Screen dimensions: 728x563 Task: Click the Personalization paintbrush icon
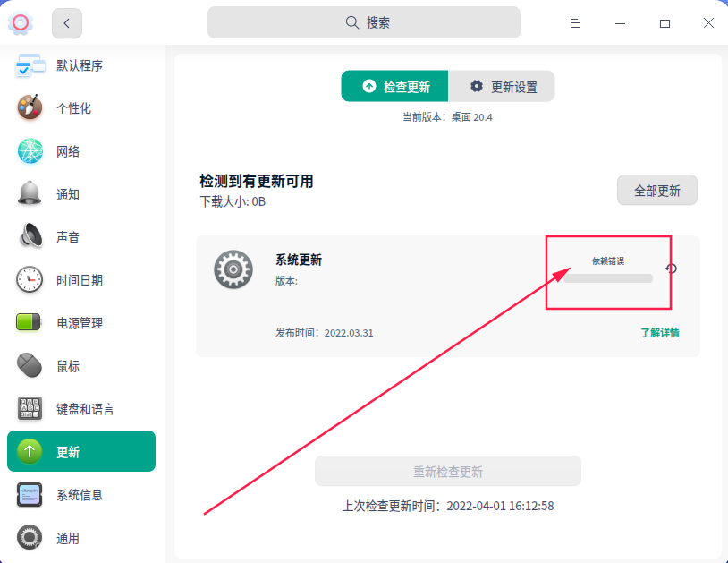pos(30,108)
